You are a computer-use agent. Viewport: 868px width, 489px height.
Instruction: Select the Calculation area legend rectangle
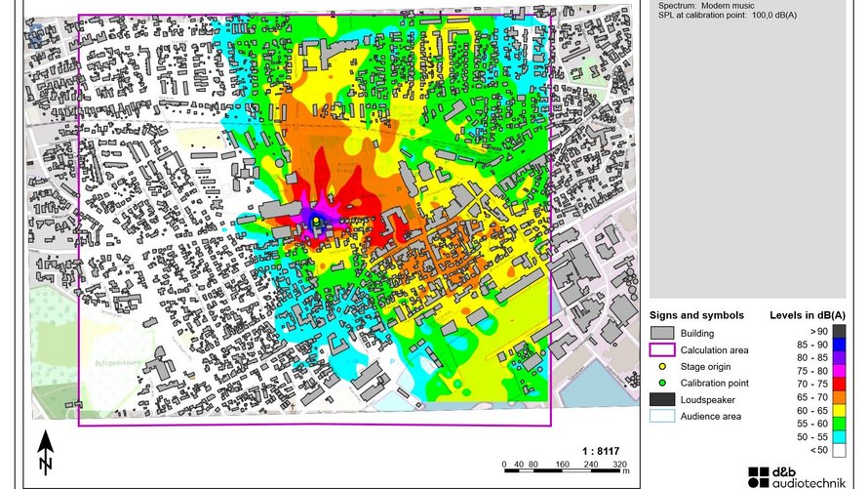click(x=662, y=349)
